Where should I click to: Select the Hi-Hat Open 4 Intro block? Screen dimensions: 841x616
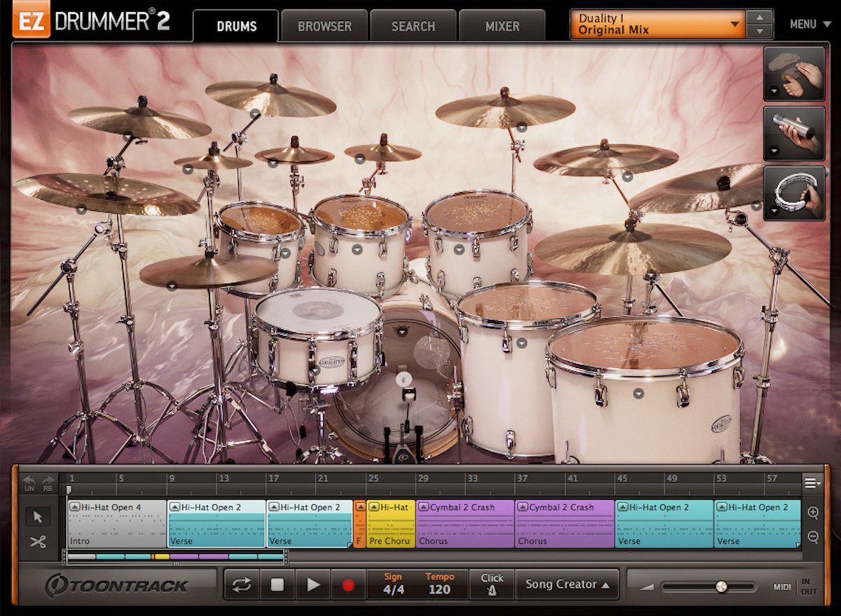(x=116, y=524)
